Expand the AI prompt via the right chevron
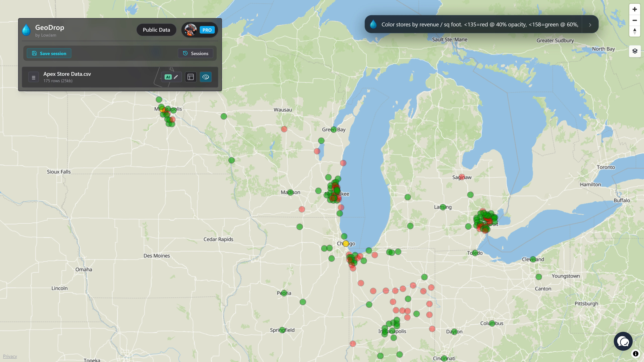Image resolution: width=644 pixels, height=362 pixels. 590,25
